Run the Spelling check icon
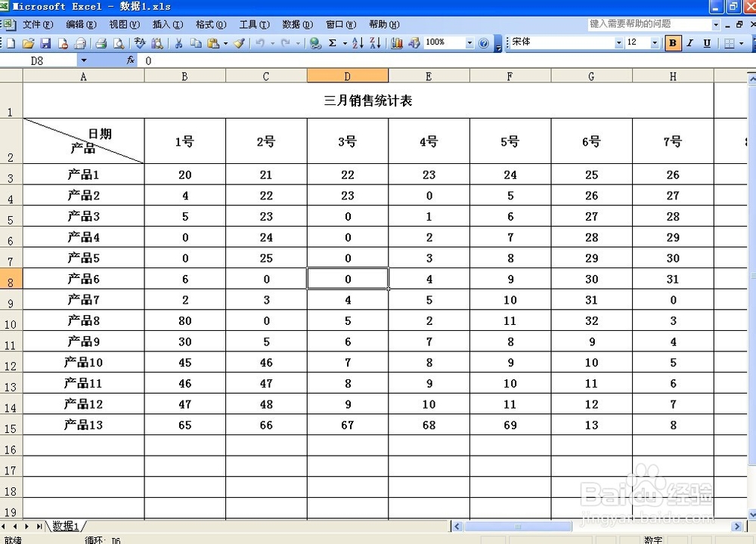This screenshot has width=756, height=544. [x=139, y=43]
